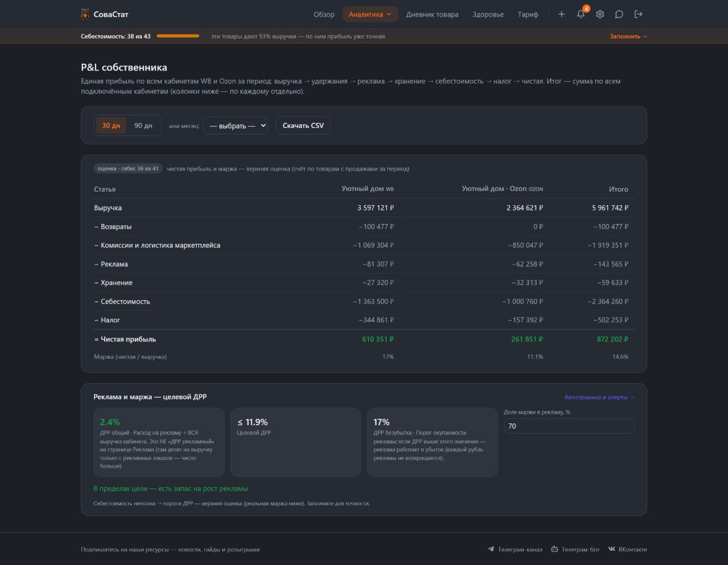The image size is (728, 565).
Task: Click the 2.4% ДРР общий value
Action: tap(110, 422)
